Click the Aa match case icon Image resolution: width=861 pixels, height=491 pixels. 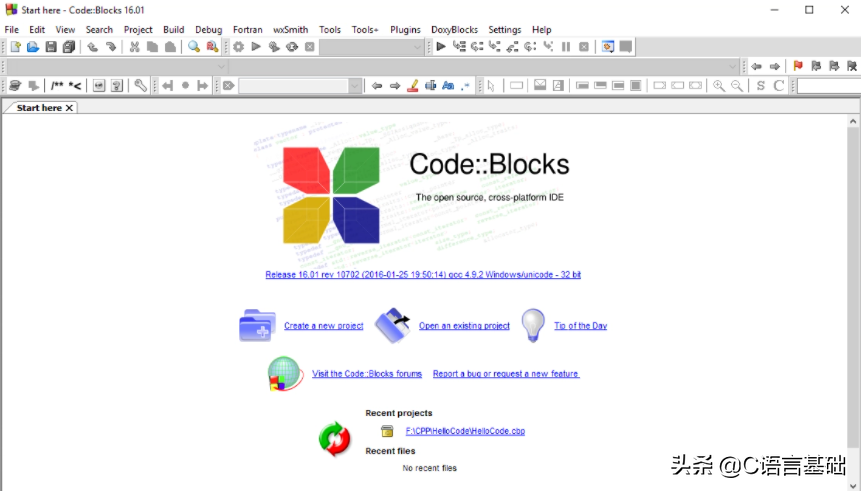pyautogui.click(x=448, y=85)
